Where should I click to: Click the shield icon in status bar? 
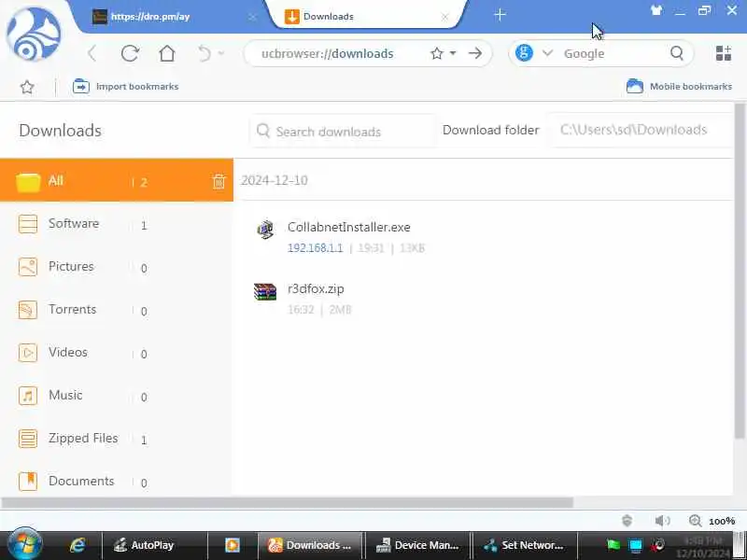pos(627,521)
